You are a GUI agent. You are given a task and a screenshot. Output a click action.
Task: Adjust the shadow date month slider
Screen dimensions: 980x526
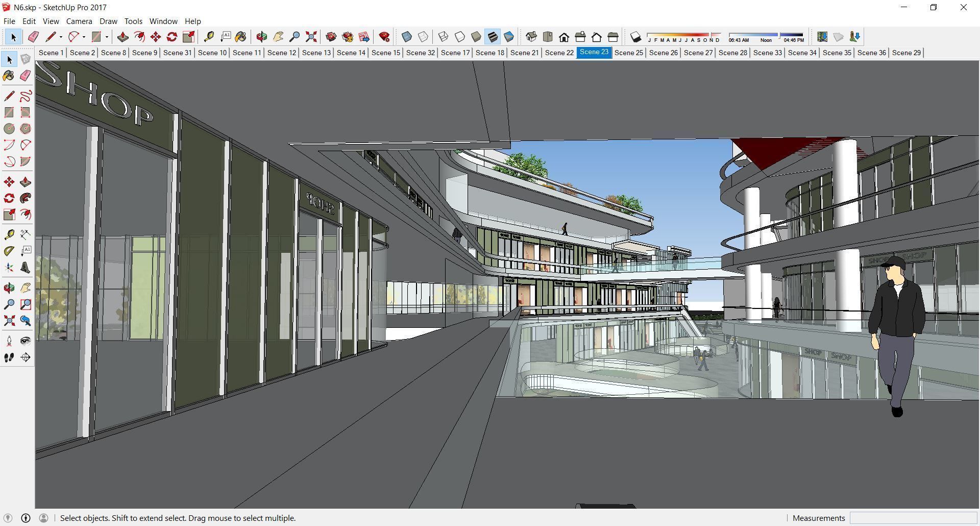684,37
